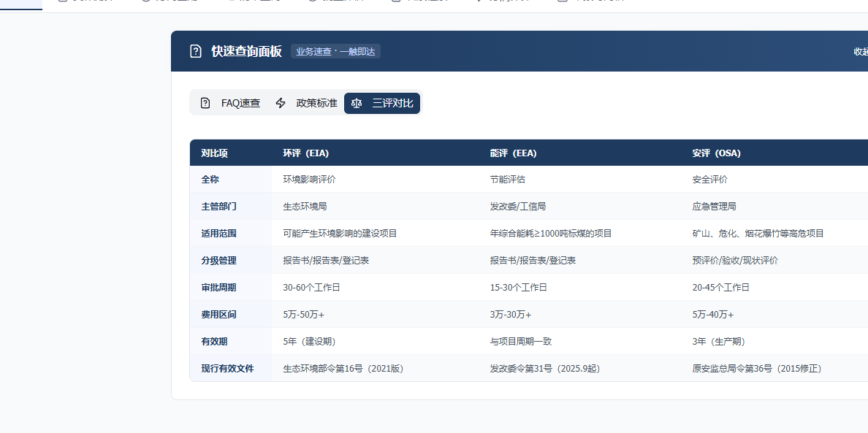This screenshot has height=433, width=868.
Task: Select the 三评对比 tab
Action: click(382, 103)
